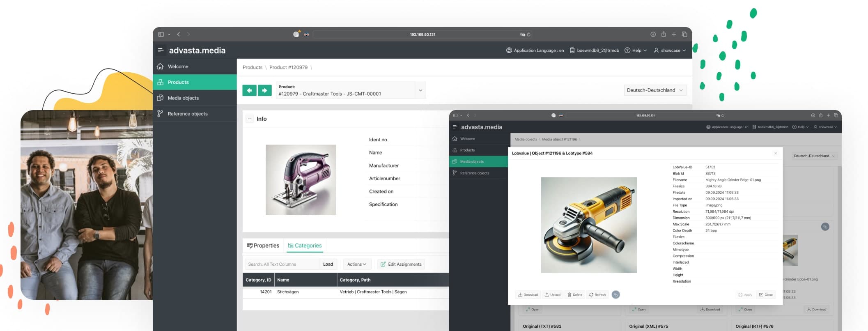
Task: Expand the Product selector dropdown
Action: 420,90
